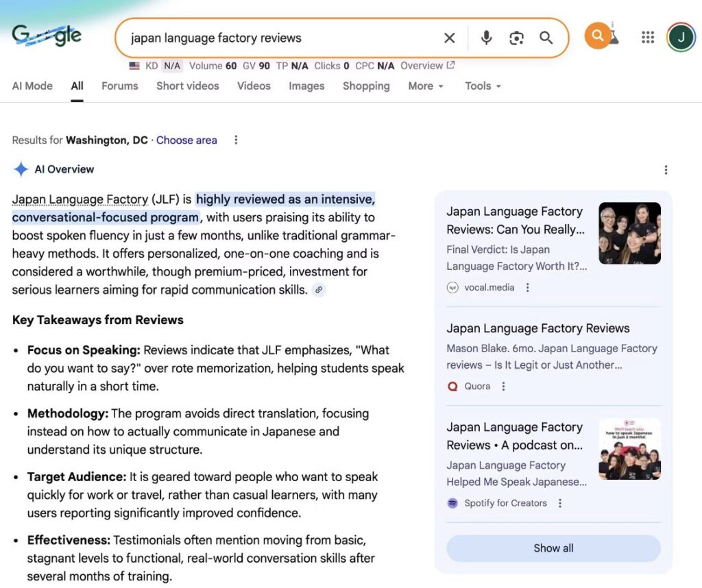Switch to Videos tab
702x588 pixels.
pos(254,86)
